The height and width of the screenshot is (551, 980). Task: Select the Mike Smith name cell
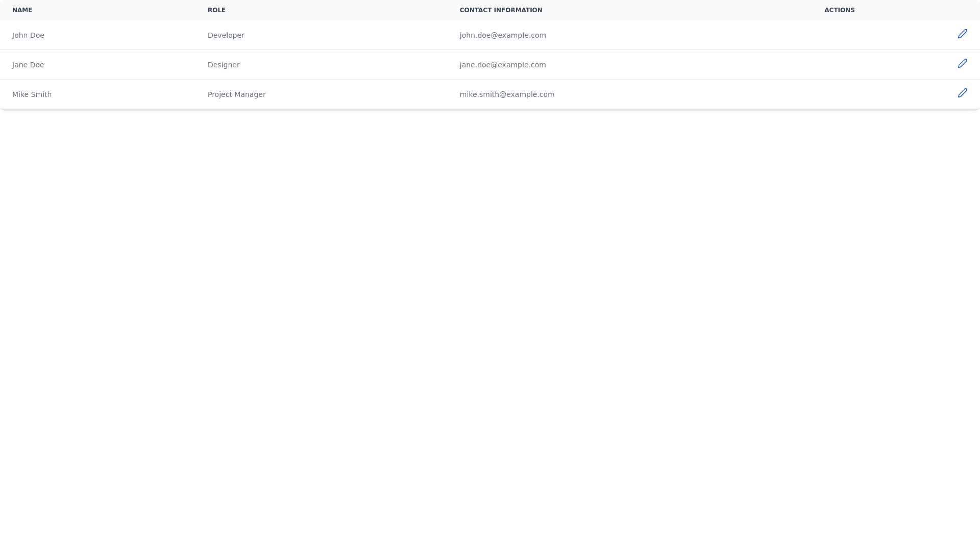pos(32,94)
